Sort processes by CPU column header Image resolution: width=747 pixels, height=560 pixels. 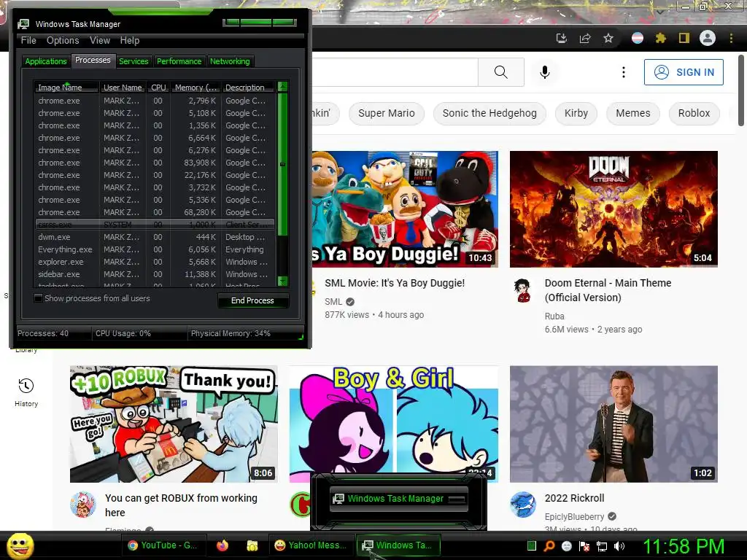coord(158,87)
